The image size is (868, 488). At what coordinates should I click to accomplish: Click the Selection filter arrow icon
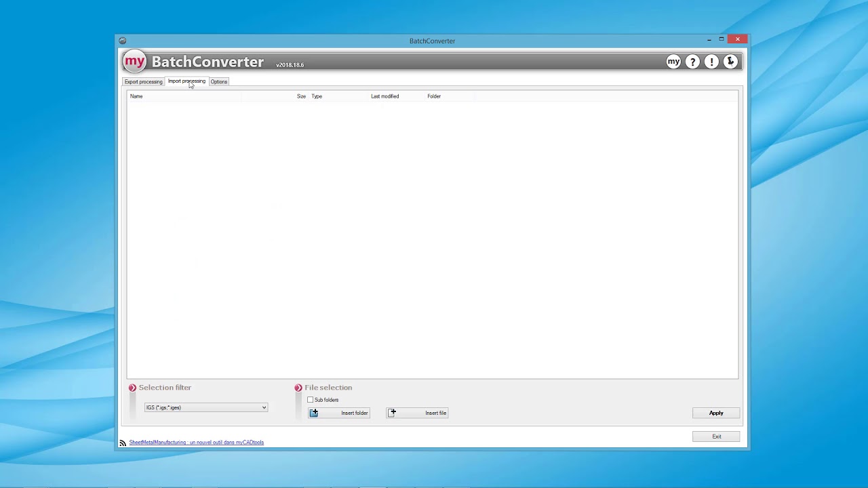pos(132,388)
